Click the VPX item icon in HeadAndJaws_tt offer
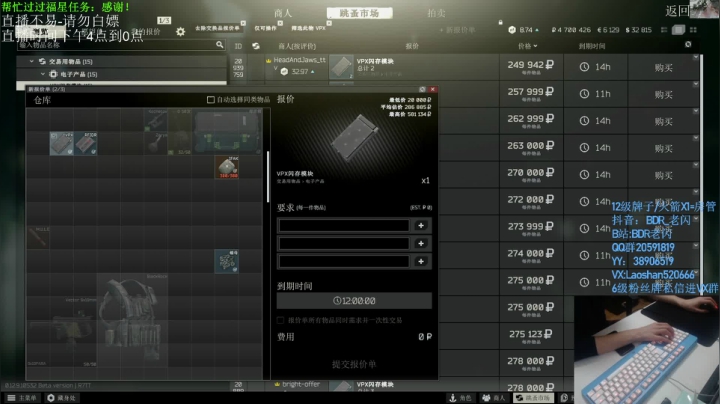Viewport: 720px width, 404px height. pos(341,67)
